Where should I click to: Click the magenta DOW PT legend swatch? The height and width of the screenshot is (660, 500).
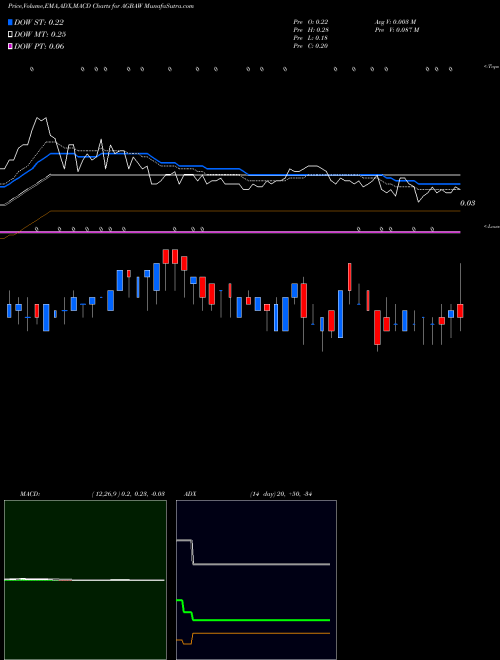click(11, 46)
